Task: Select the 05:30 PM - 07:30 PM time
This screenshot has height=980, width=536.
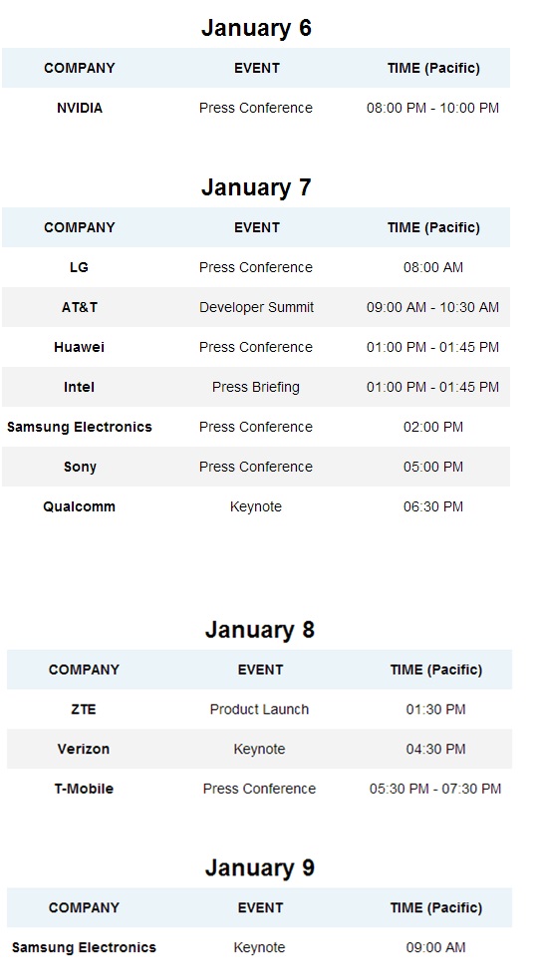Action: click(435, 789)
